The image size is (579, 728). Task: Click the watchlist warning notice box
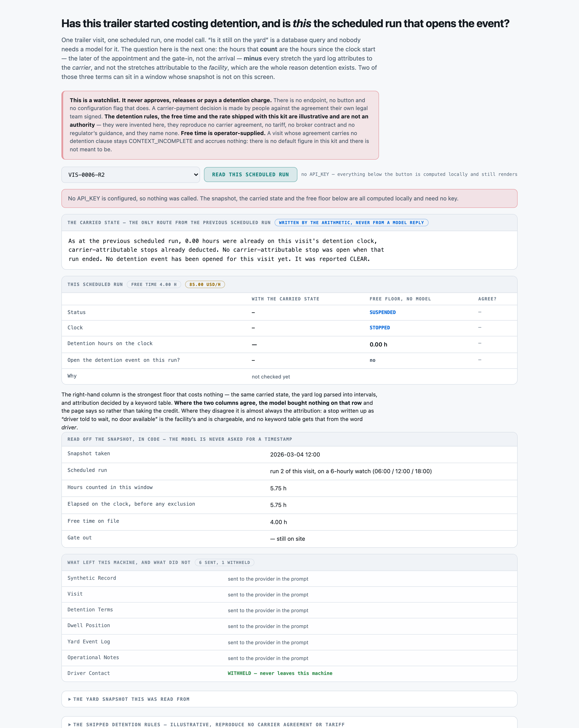[x=220, y=125]
